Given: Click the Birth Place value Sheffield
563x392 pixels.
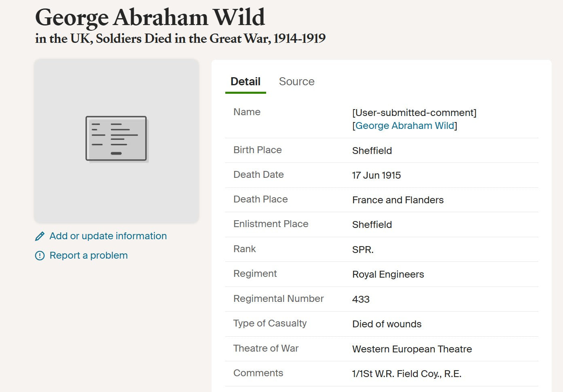Looking at the screenshot, I should (x=372, y=151).
